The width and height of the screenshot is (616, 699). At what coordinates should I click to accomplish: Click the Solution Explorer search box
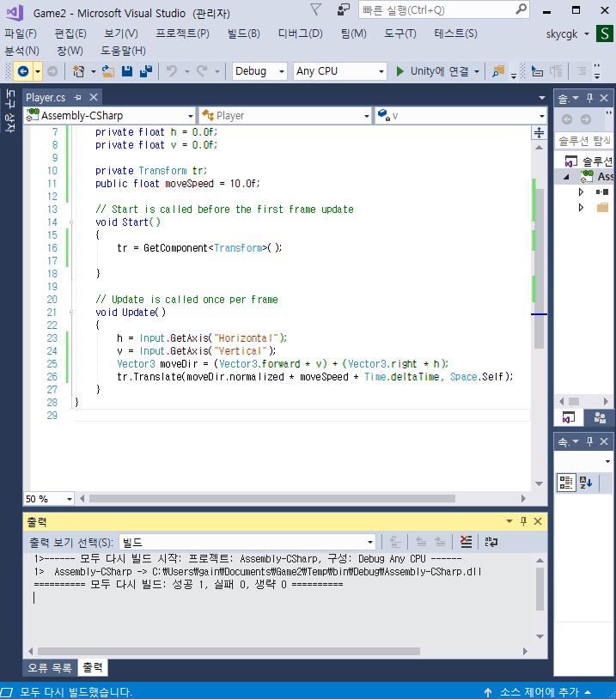[584, 141]
